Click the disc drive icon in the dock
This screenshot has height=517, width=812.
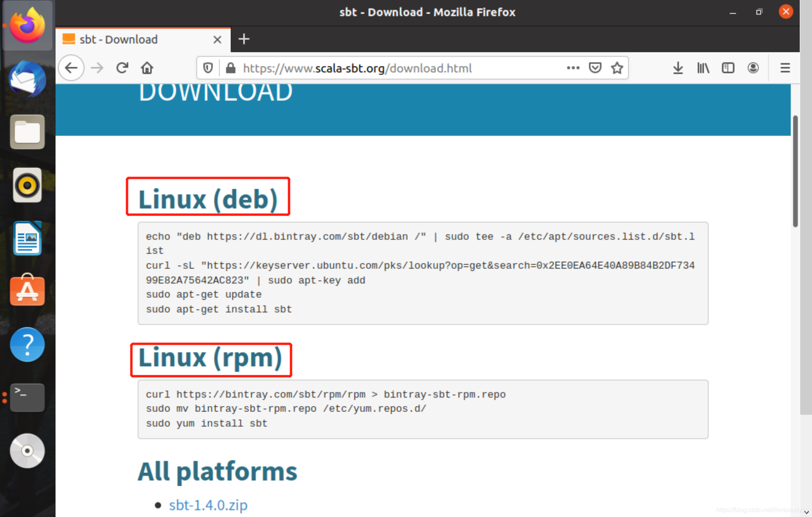pos(27,451)
